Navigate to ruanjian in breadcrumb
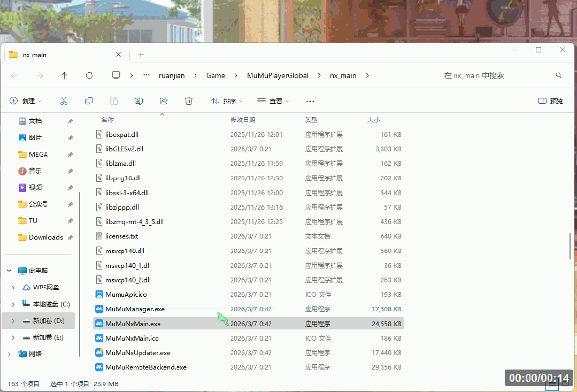 (172, 75)
